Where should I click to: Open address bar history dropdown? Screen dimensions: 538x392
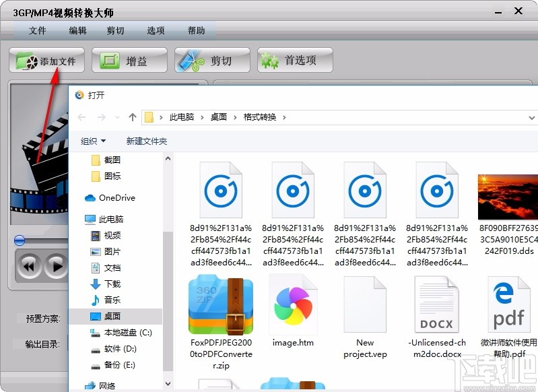[532, 118]
